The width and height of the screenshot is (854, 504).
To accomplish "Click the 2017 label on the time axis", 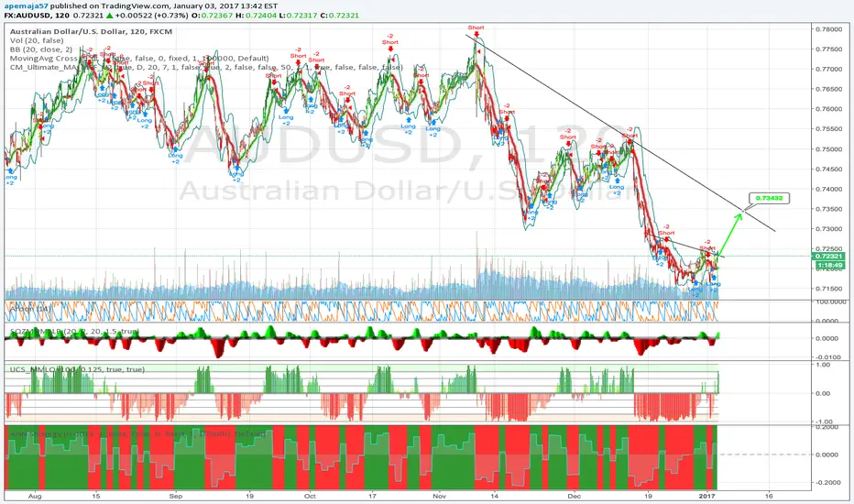I will [x=707, y=496].
